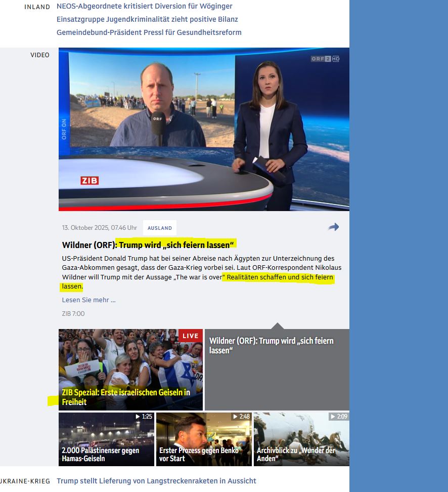Open the AUSLAND category tag
This screenshot has height=492, width=448.
(160, 228)
